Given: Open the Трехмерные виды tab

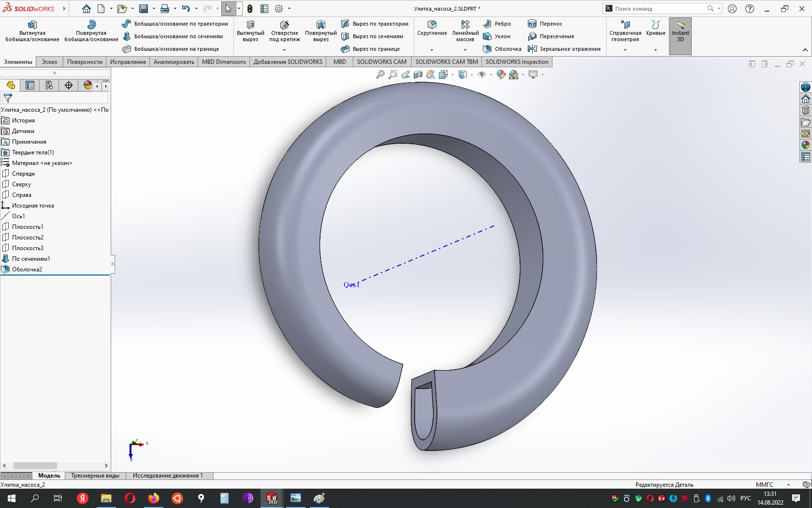Looking at the screenshot, I should click(95, 476).
